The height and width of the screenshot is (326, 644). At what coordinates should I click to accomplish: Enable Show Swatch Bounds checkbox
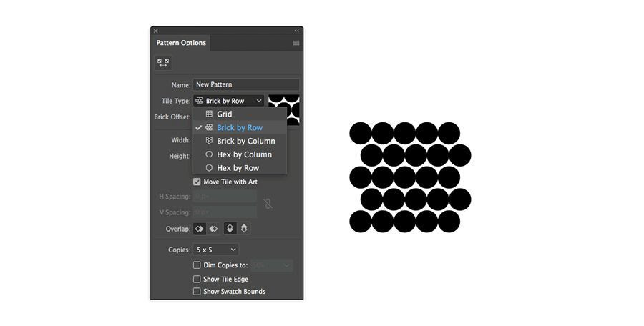click(197, 292)
